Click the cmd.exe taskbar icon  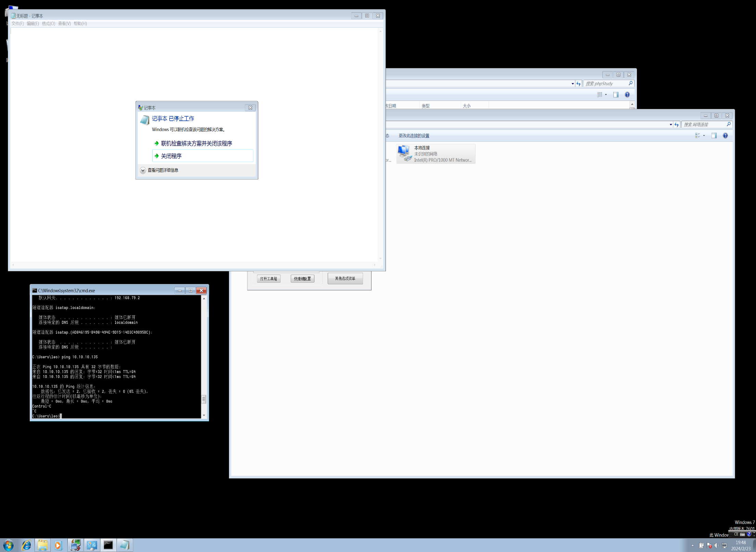[108, 545]
